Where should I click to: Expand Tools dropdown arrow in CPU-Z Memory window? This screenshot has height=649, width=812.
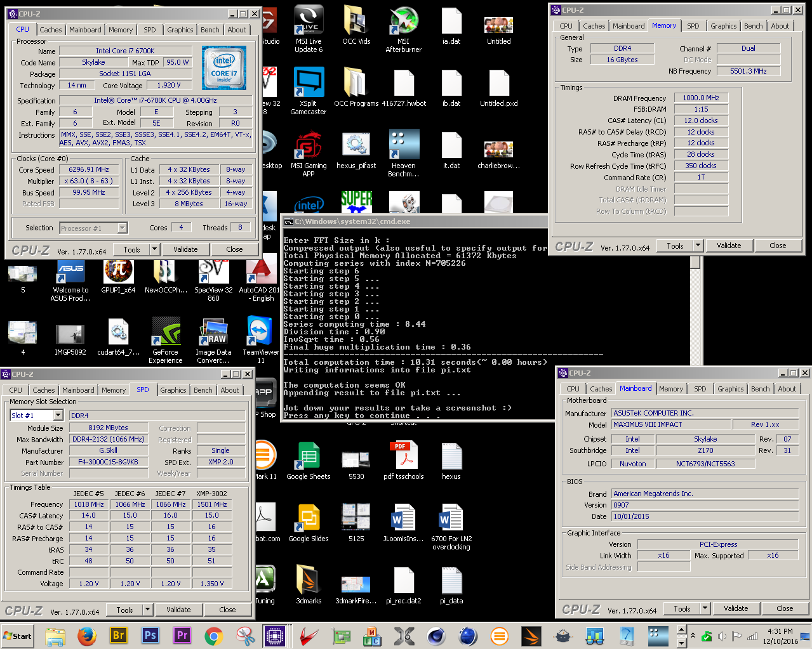(698, 246)
